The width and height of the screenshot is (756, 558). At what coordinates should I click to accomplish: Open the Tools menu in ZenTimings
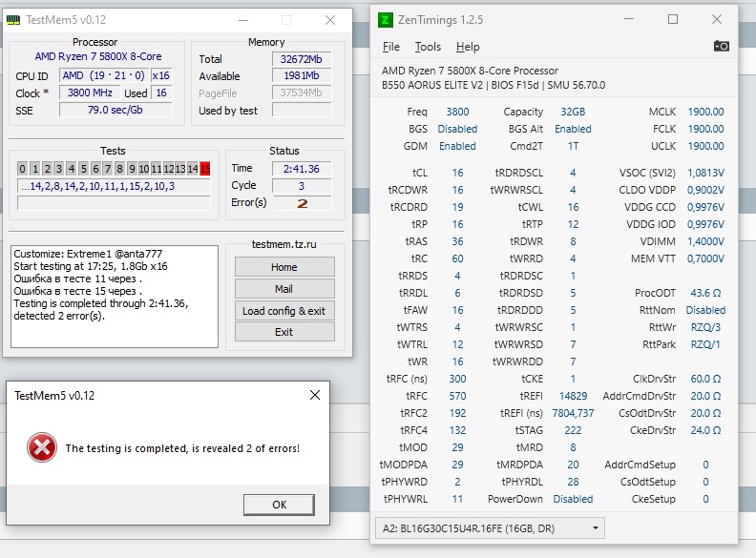(429, 47)
